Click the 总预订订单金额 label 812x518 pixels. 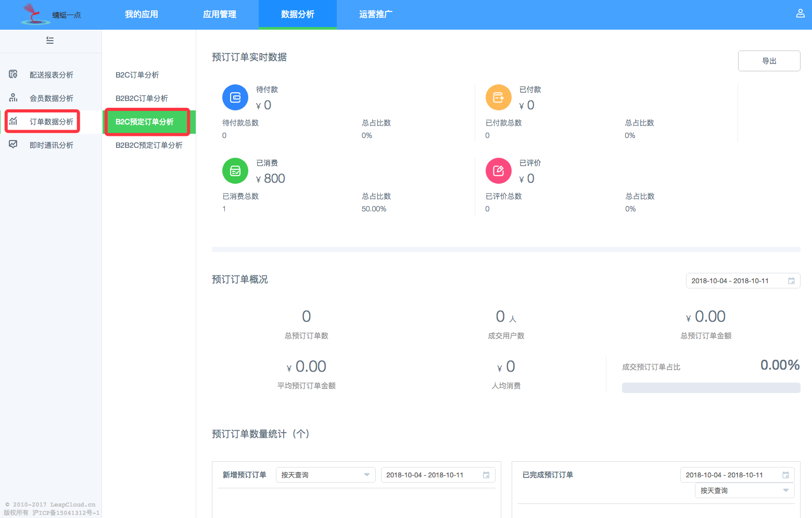(x=706, y=336)
